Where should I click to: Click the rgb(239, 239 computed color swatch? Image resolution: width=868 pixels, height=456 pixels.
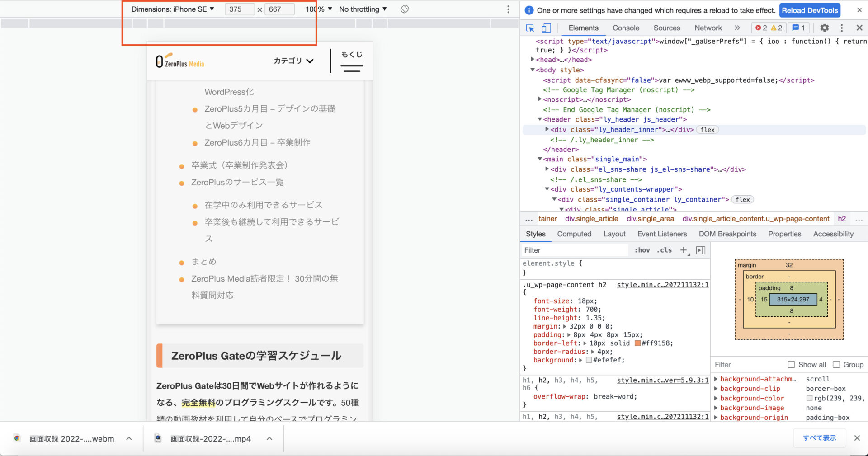[x=809, y=398]
